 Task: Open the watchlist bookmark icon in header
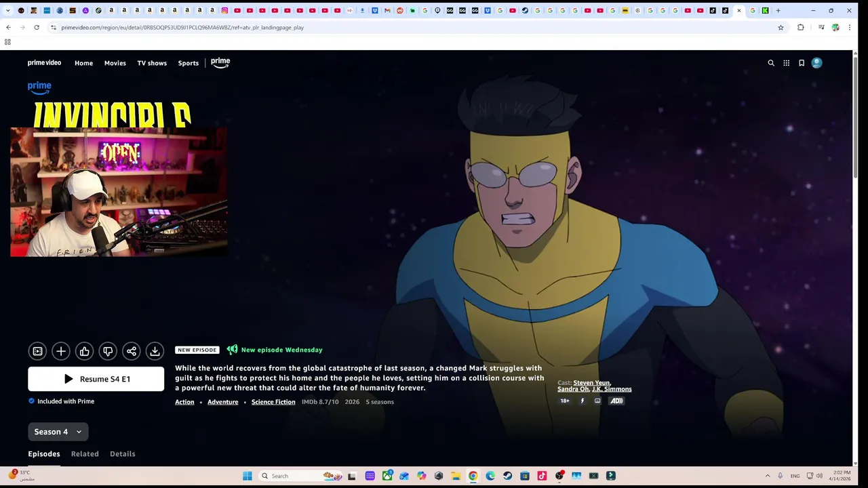tap(802, 63)
